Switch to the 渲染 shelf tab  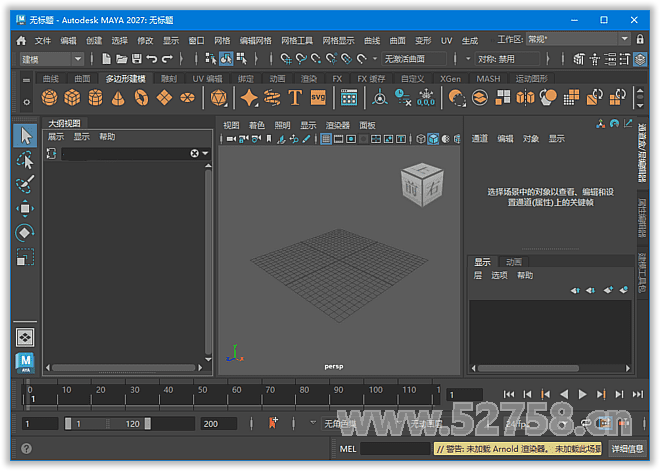[309, 79]
